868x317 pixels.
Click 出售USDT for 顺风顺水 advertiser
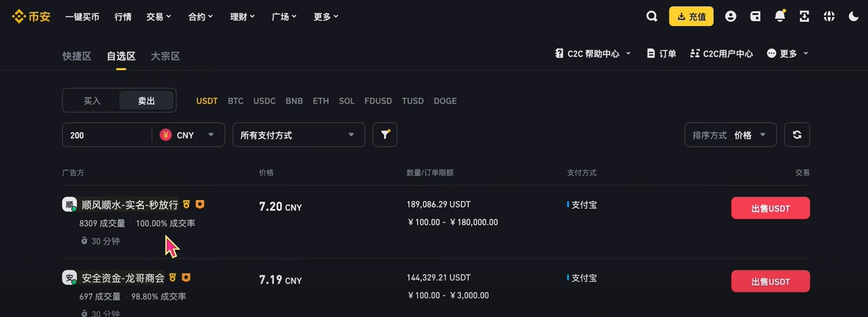[770, 208]
